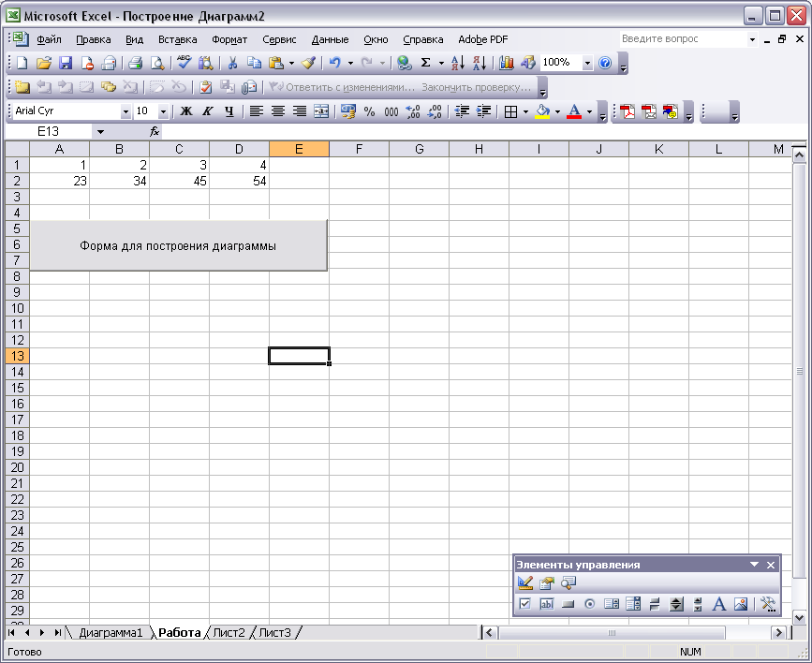Open the Name Box dropdown arrow

[100, 131]
